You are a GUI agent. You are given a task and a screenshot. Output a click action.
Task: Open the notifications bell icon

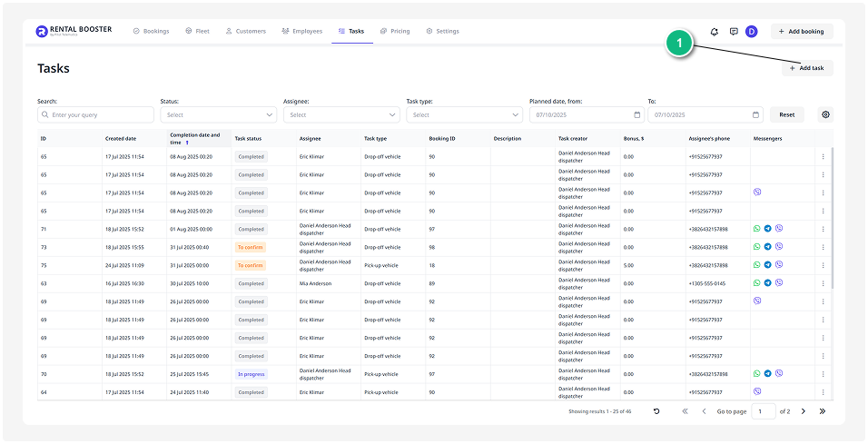tap(715, 31)
